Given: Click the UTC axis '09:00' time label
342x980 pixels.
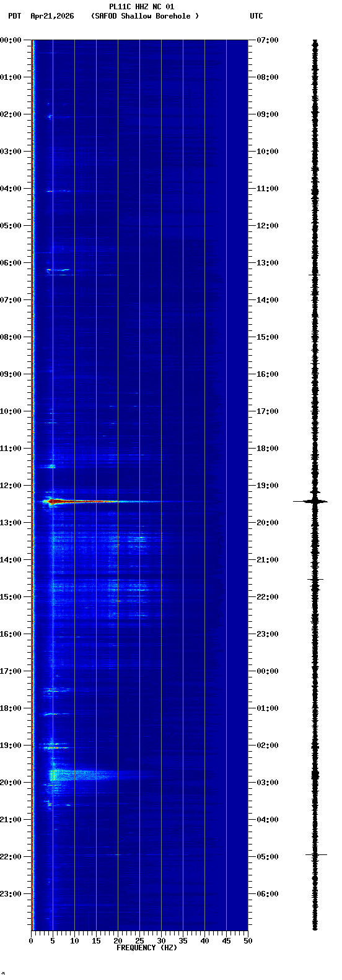Looking at the screenshot, I should tap(268, 114).
